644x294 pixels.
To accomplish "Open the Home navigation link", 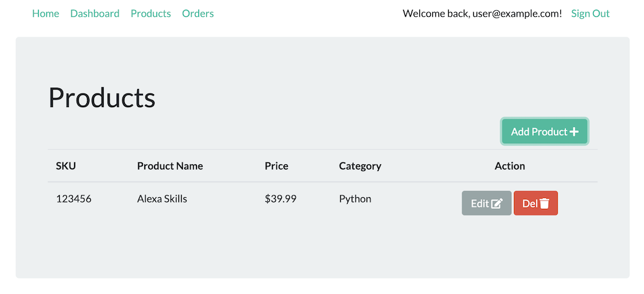I will [x=46, y=14].
